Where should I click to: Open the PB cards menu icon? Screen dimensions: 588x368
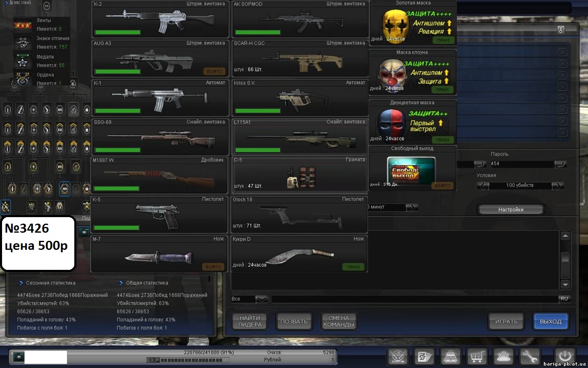424,357
